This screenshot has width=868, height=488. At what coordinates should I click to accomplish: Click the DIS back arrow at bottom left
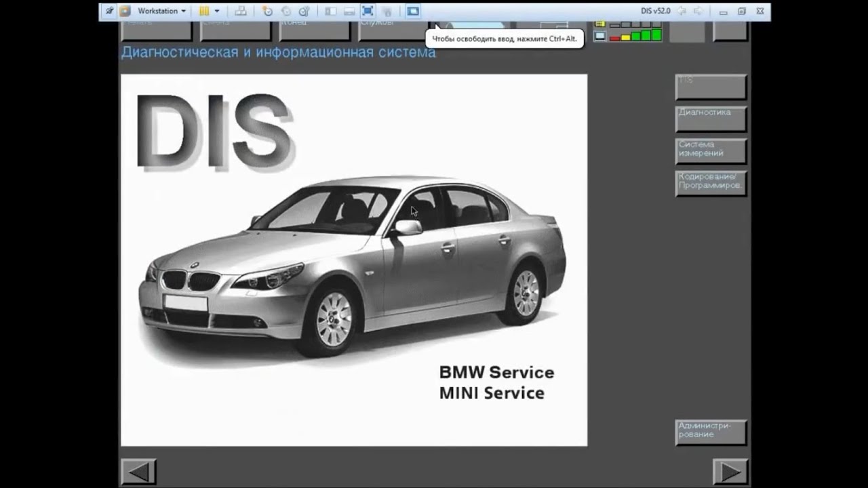point(138,472)
